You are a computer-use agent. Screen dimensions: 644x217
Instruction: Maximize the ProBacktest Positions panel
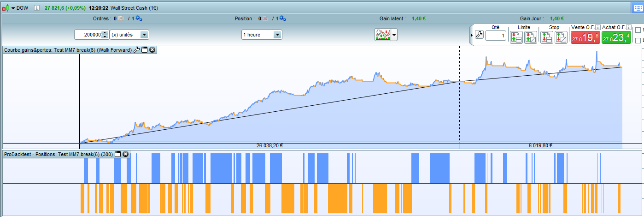point(117,154)
